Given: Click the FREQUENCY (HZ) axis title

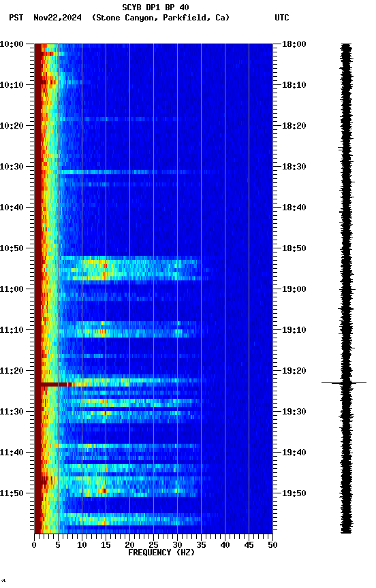Looking at the screenshot, I should pyautogui.click(x=161, y=553).
